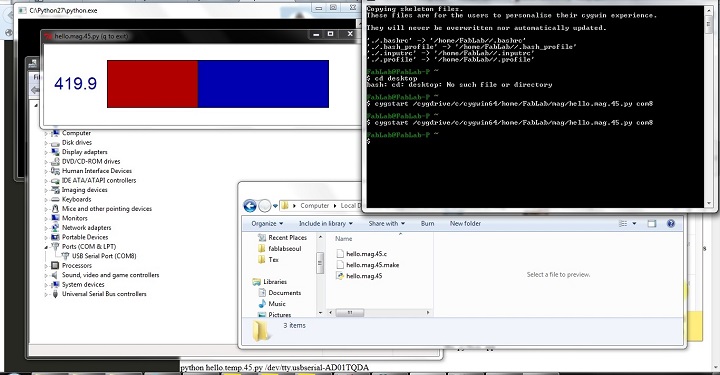Click New folder in Explorer toolbar
This screenshot has height=375, width=720.
(x=465, y=224)
